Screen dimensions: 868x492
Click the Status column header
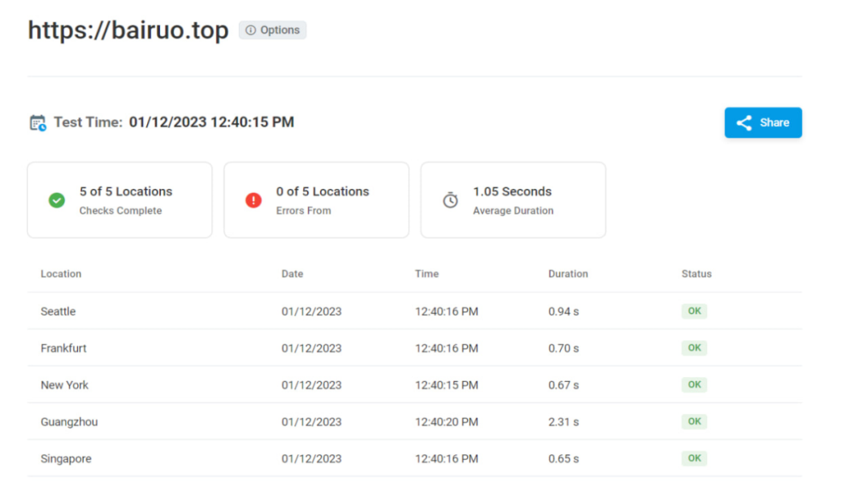[x=696, y=274]
